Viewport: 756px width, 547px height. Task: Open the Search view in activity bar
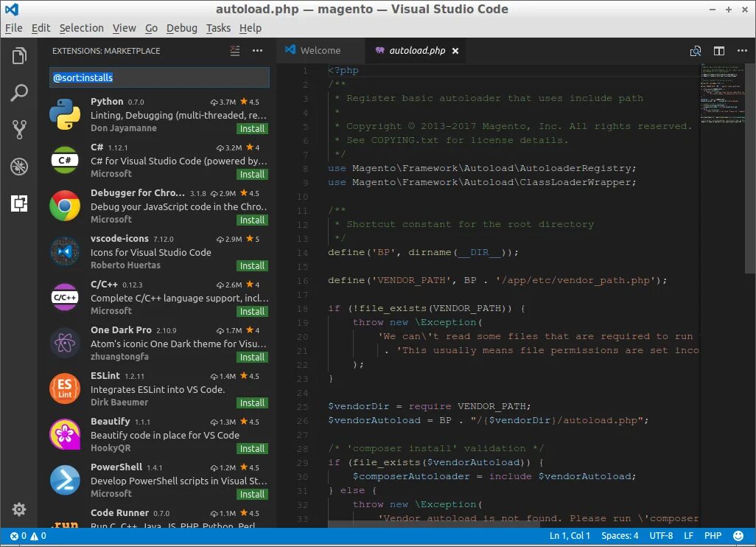click(19, 93)
